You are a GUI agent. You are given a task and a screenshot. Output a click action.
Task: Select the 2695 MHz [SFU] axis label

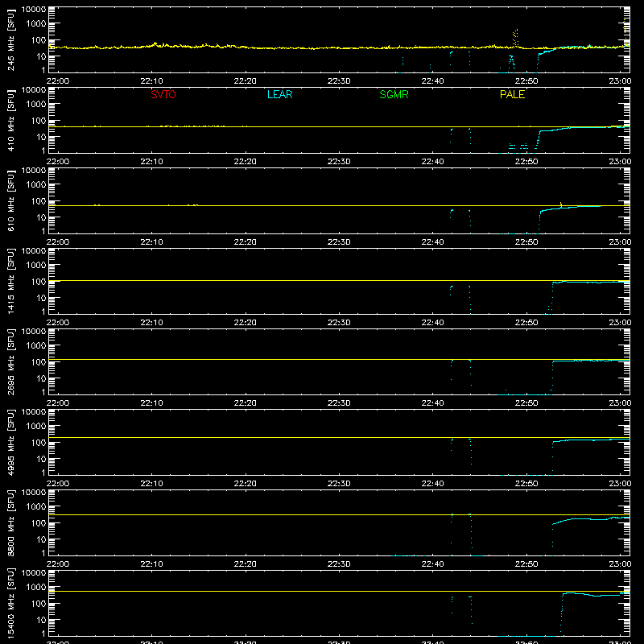click(11, 362)
